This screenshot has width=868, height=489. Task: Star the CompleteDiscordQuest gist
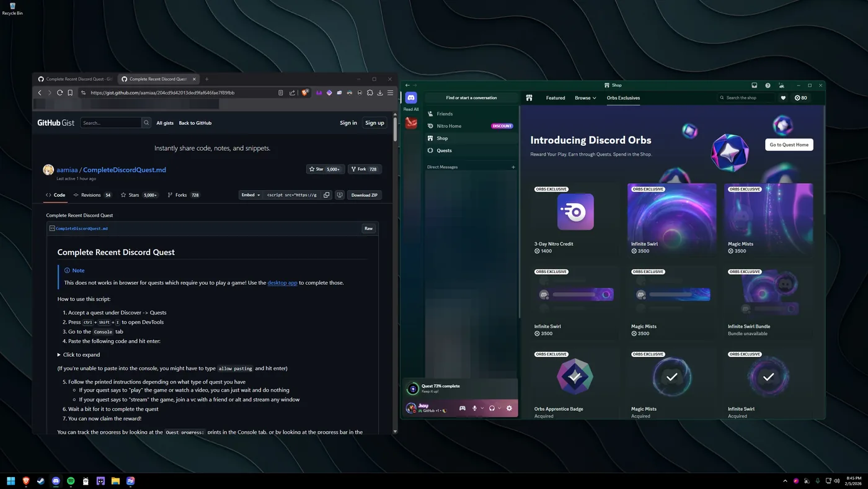coord(325,169)
